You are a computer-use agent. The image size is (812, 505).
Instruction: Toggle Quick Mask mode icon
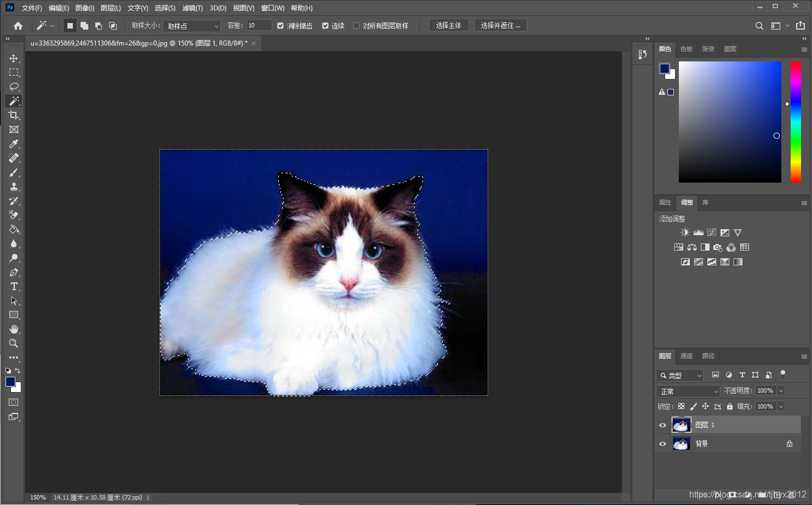tap(14, 402)
